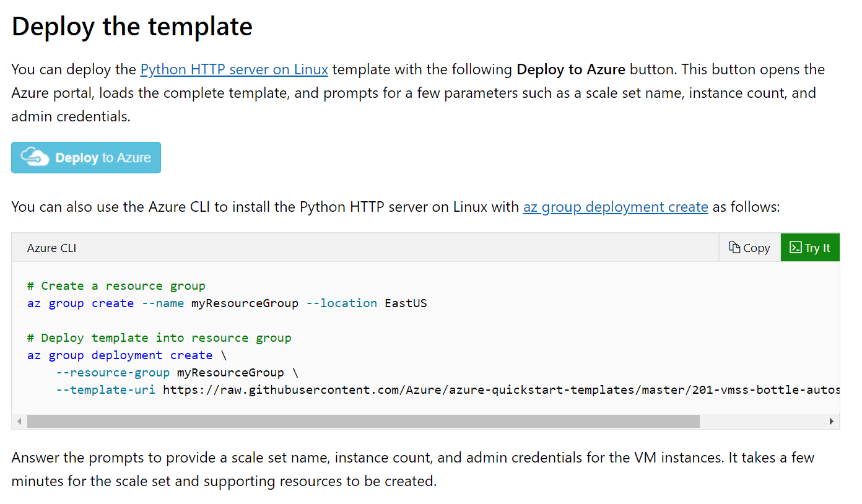Click the EastUS location value in the code
The width and height of the screenshot is (862, 504).
(406, 303)
